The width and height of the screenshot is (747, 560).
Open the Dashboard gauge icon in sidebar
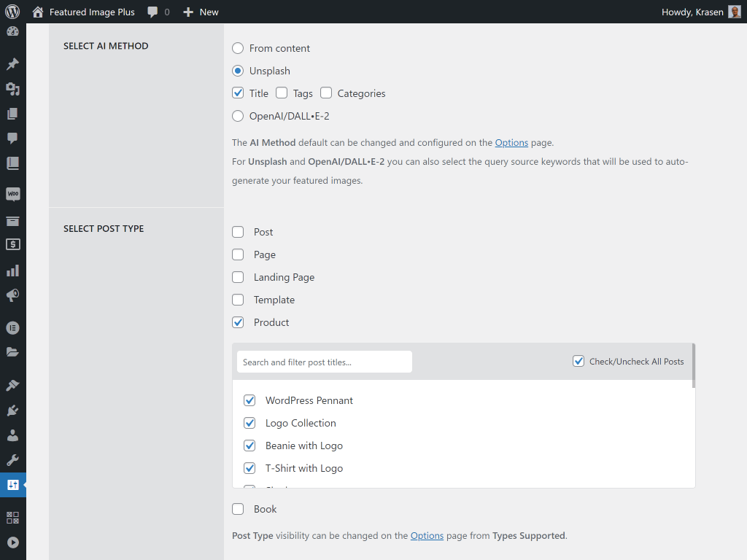pos(13,32)
